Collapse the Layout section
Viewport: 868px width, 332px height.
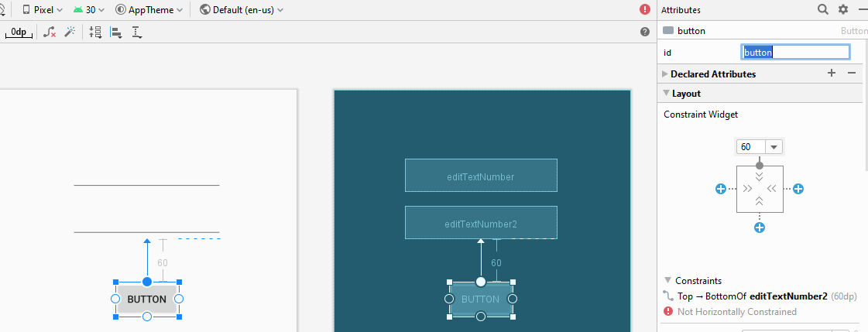(x=666, y=94)
